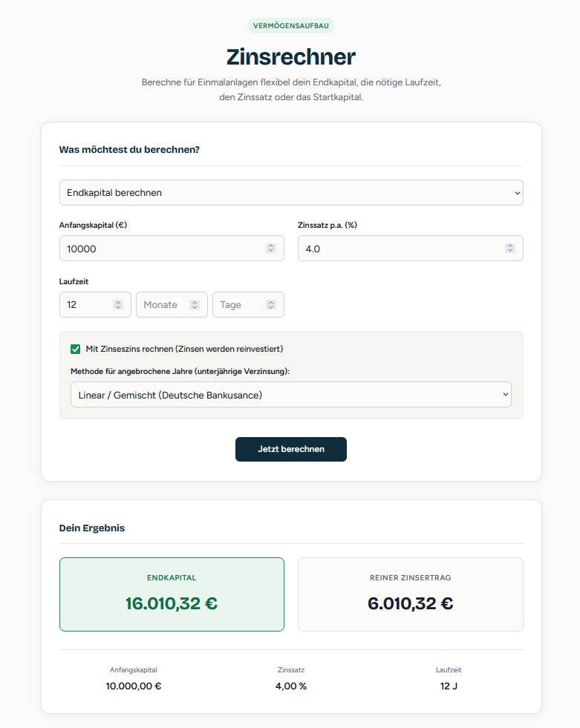580x728 pixels.
Task: Focus the Zinssatz p.a. input field
Action: 399,249
